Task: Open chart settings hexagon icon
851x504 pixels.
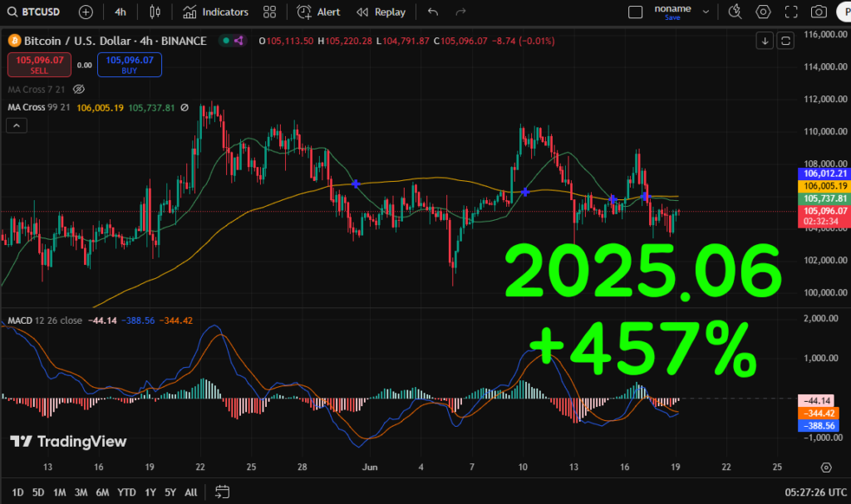Action: coord(763,12)
